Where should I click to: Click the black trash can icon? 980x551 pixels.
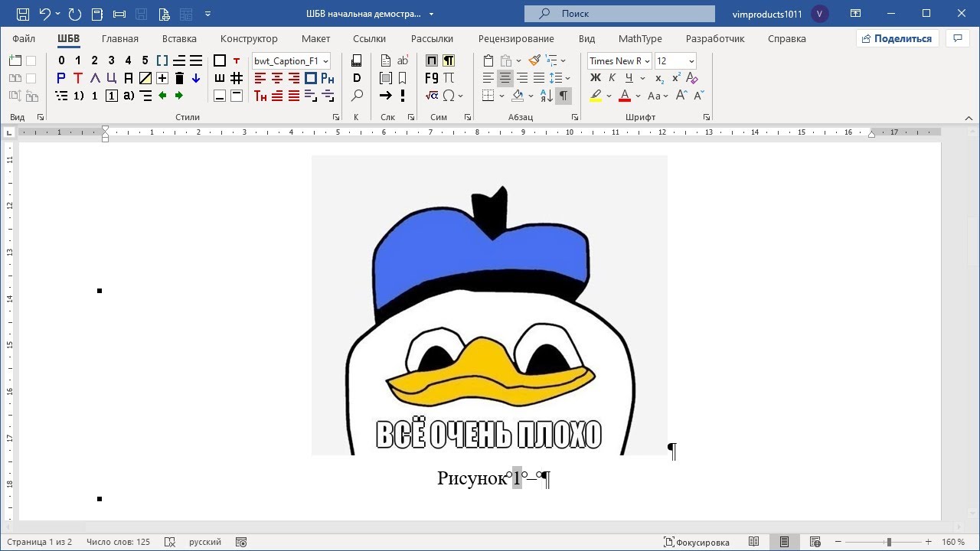point(179,78)
